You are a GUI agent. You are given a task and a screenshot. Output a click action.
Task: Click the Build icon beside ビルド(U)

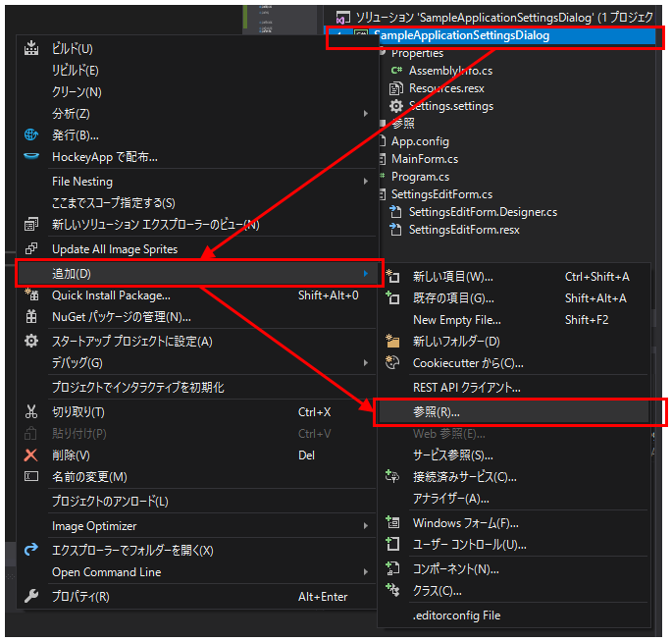30,48
